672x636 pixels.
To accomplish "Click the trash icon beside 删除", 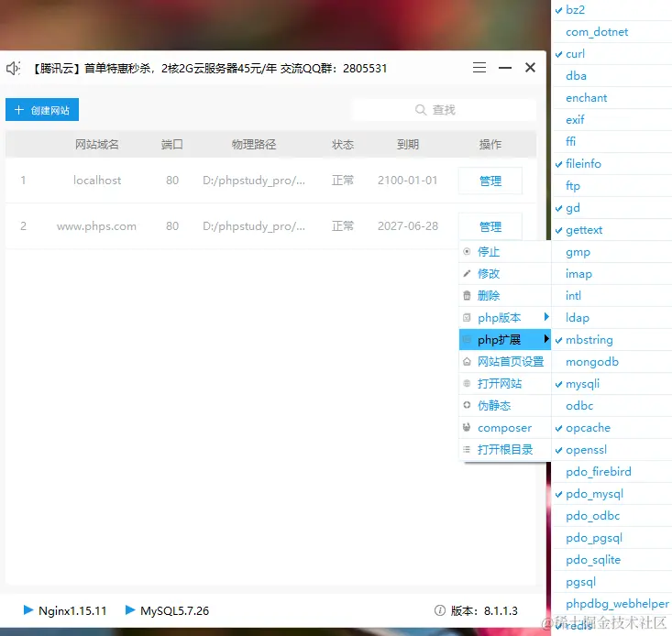I will 467,295.
